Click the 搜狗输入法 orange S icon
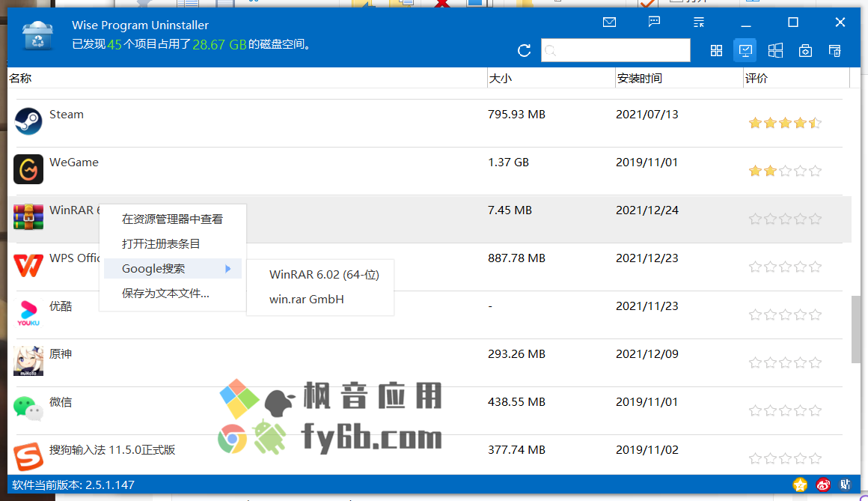 click(x=28, y=457)
